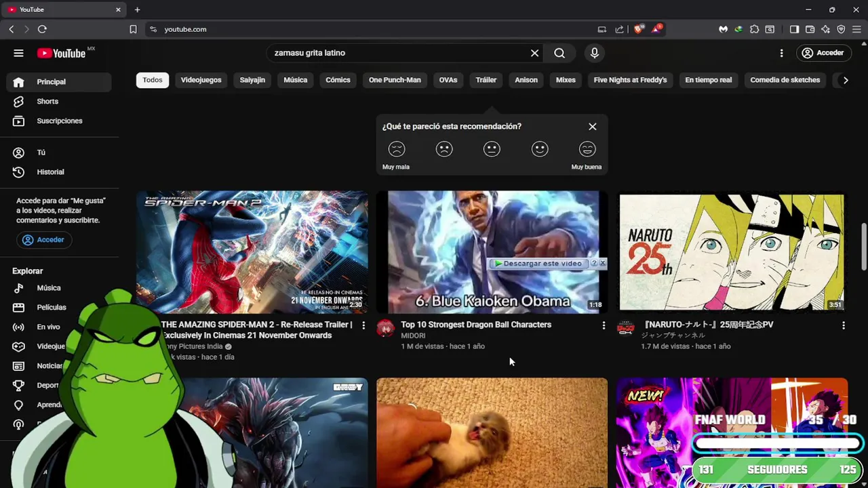Open the MIDORI channel link
This screenshot has height=488, width=868.
coord(413,335)
